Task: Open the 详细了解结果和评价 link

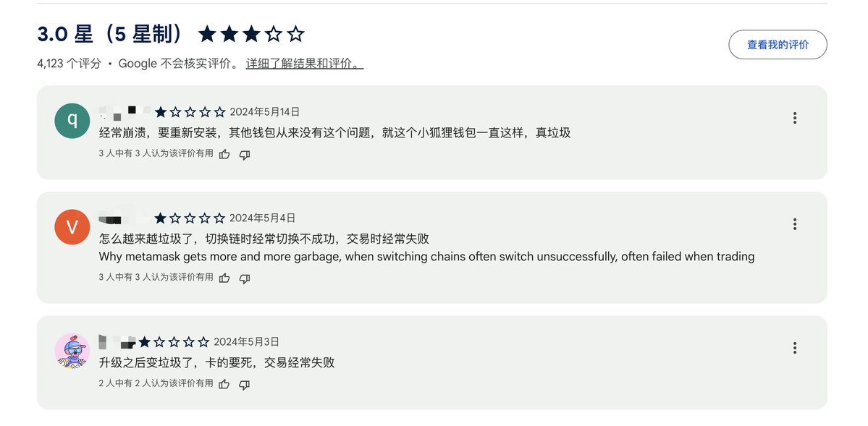Action: tap(304, 64)
